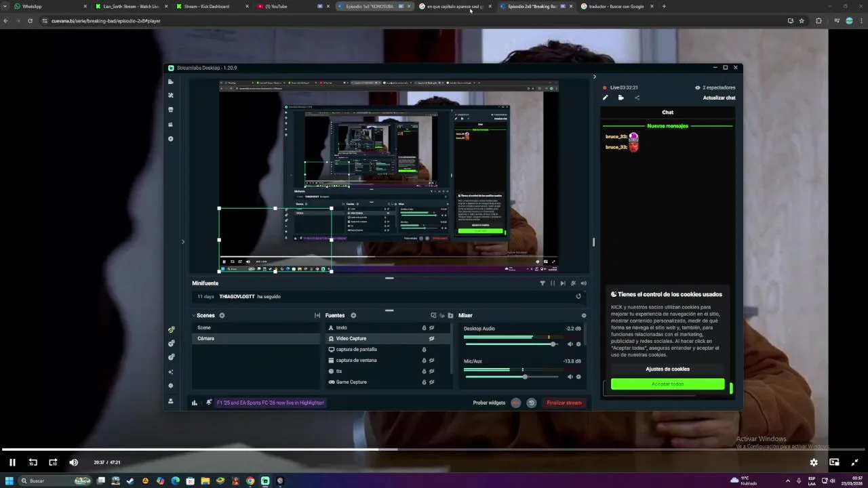
Task: Toggle visibility of the texto source
Action: pyautogui.click(x=431, y=327)
